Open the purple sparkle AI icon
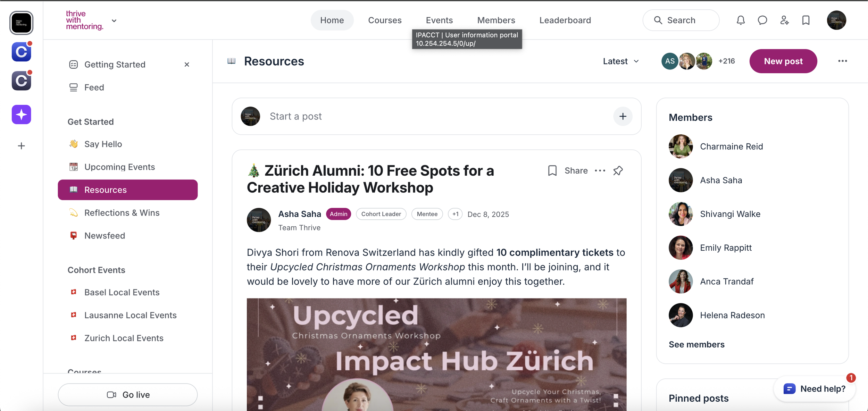 point(22,115)
